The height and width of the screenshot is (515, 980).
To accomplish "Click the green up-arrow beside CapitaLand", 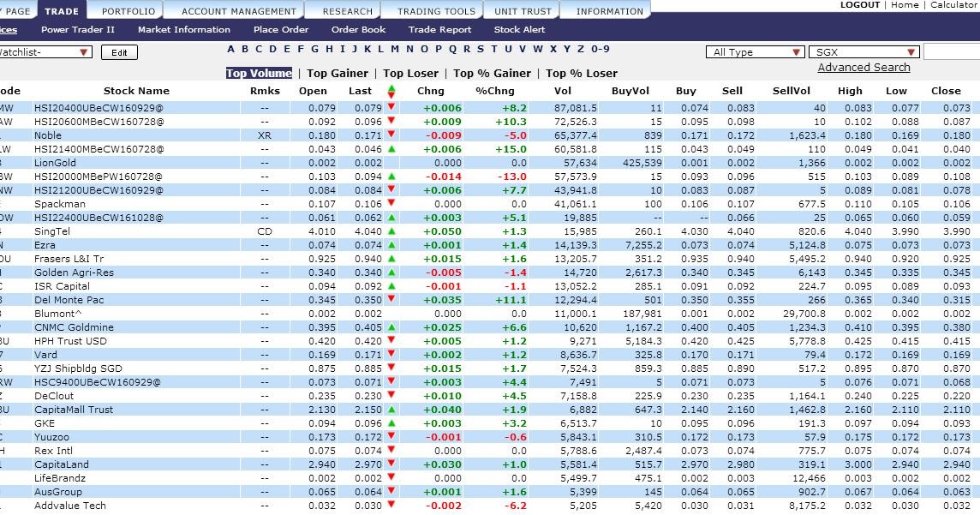I will 391,464.
